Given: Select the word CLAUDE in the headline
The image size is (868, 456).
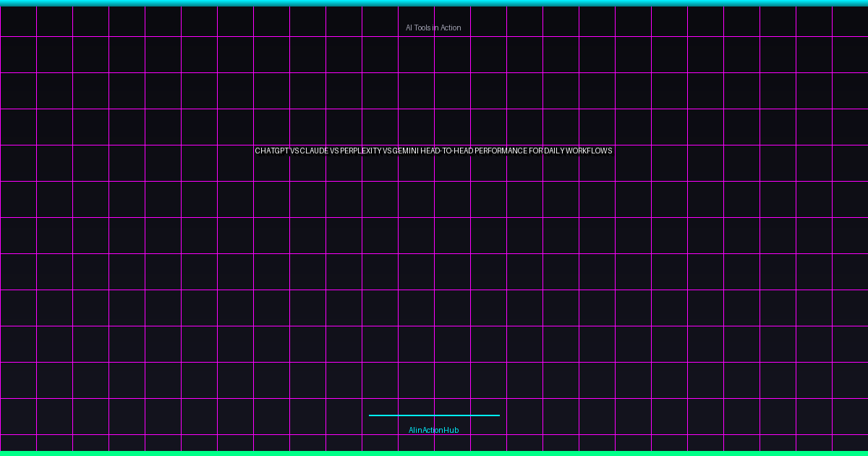Looking at the screenshot, I should 313,151.
